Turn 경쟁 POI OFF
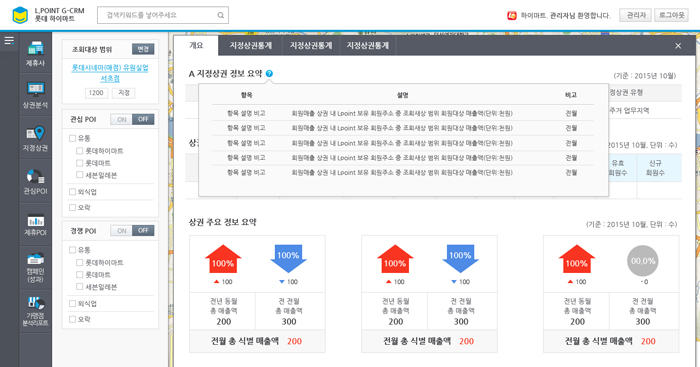 point(143,230)
